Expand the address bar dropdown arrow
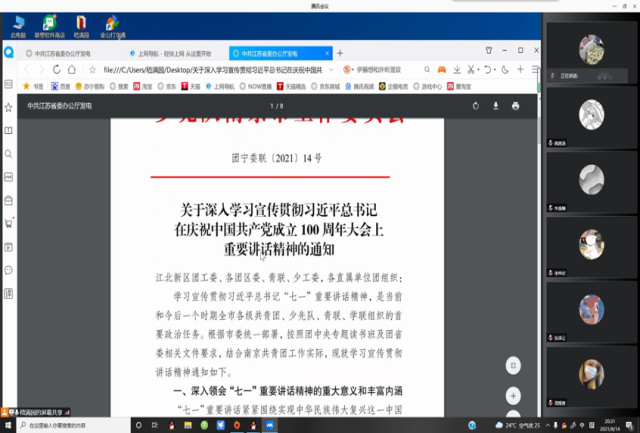 tap(331, 70)
